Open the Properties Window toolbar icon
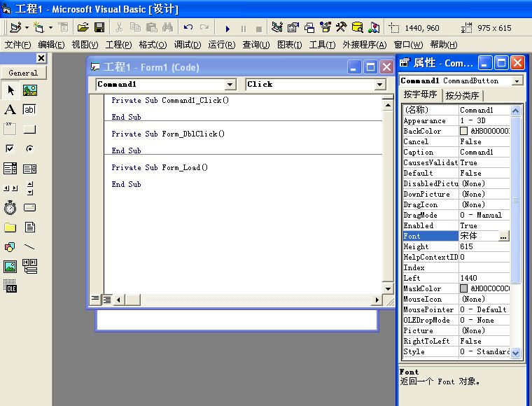This screenshot has height=406, width=532. tap(293, 27)
